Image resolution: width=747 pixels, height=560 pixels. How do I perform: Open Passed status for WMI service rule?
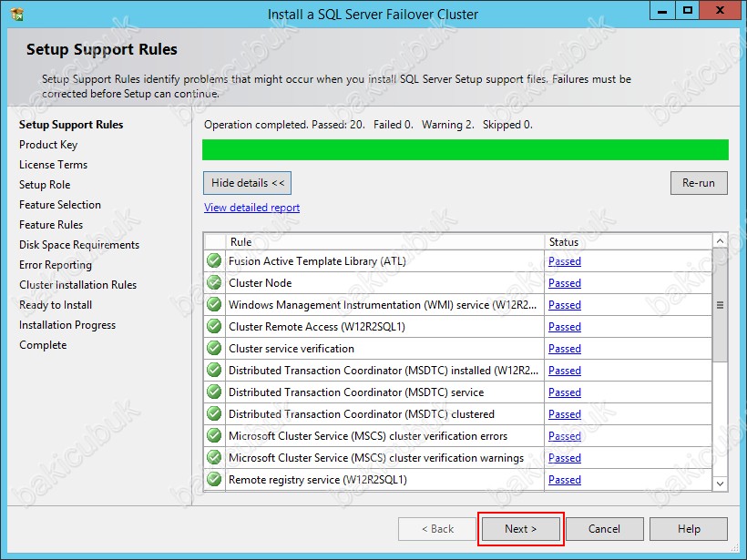pyautogui.click(x=565, y=305)
